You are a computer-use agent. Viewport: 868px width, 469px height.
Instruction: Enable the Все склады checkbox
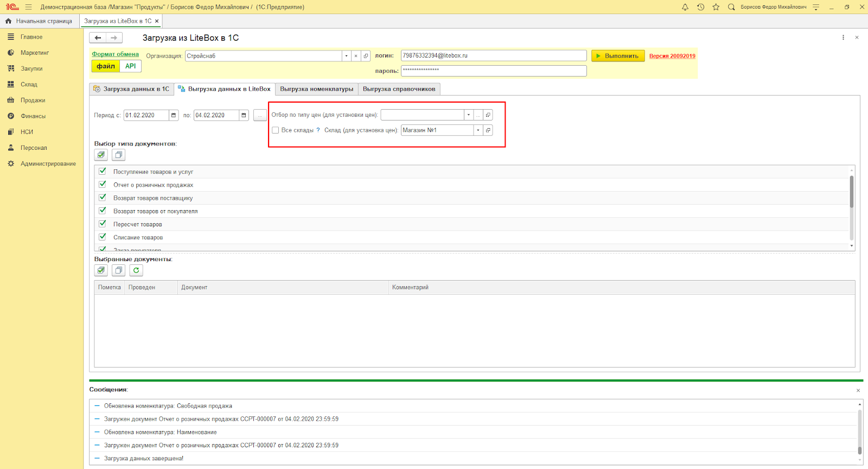276,130
